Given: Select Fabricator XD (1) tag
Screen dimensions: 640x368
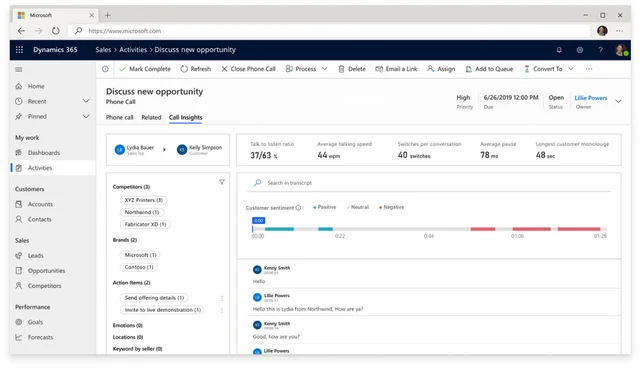Looking at the screenshot, I should pos(145,224).
